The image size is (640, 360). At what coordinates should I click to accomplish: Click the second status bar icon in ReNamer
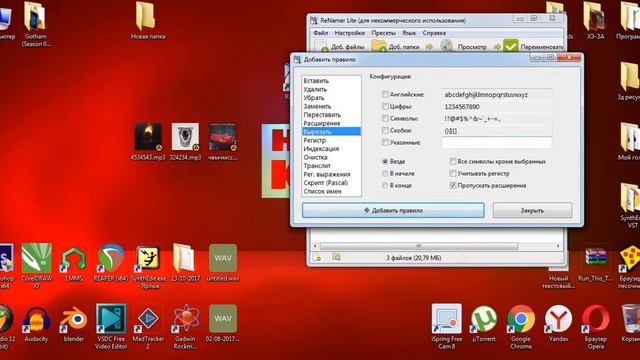click(x=336, y=257)
